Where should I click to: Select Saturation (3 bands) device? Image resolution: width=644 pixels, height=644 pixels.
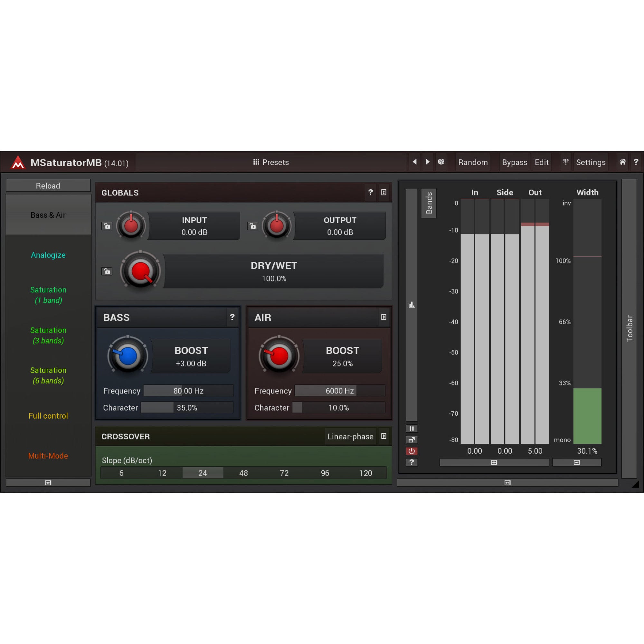click(x=48, y=335)
